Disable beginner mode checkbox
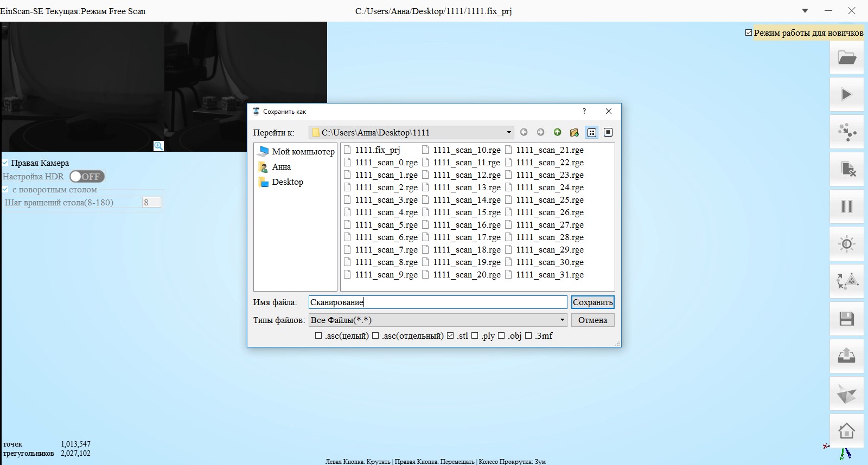 tap(749, 33)
